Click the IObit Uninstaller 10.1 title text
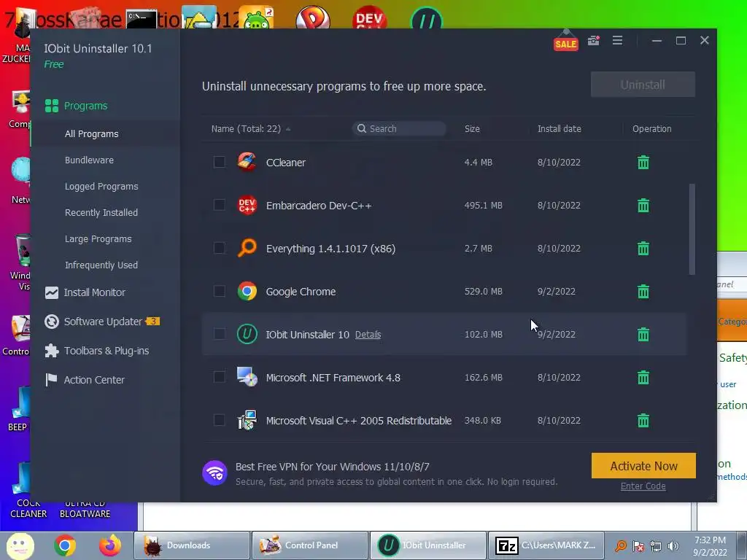Image resolution: width=747 pixels, height=560 pixels. pos(98,49)
